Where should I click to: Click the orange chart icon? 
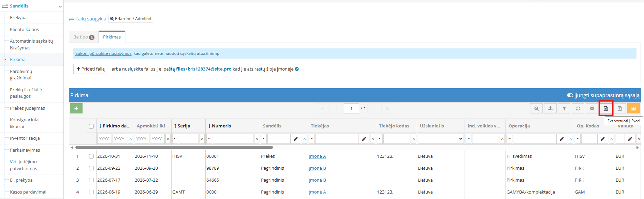(x=633, y=108)
